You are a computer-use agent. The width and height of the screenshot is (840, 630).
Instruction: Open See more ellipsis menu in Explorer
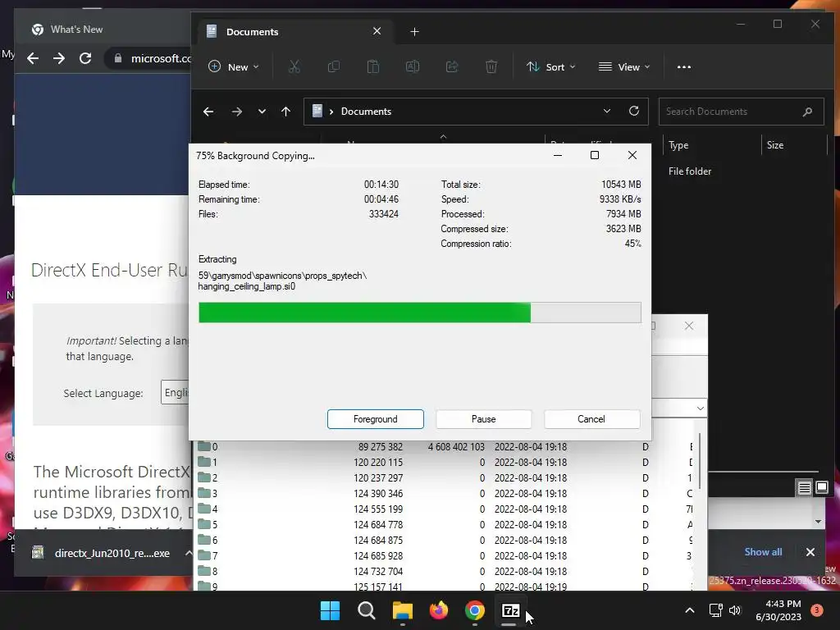(x=683, y=67)
